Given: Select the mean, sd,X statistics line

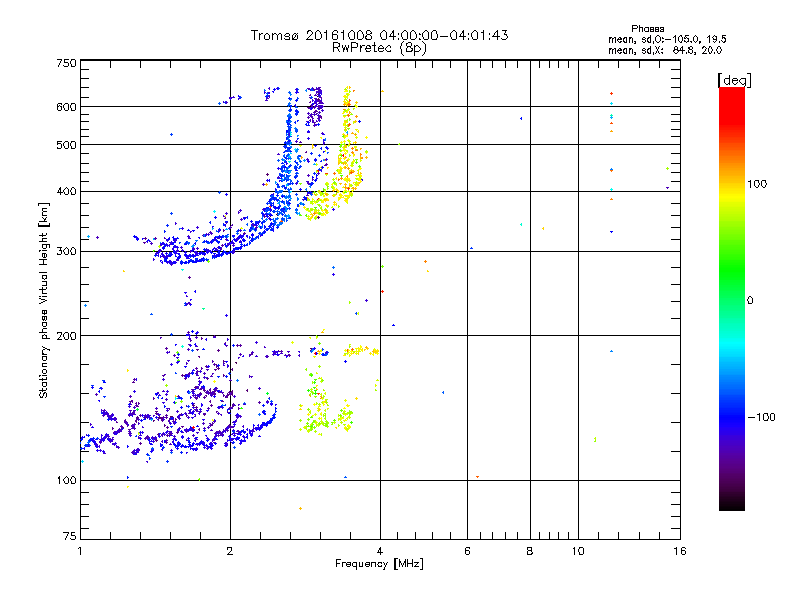Looking at the screenshot, I should (665, 49).
